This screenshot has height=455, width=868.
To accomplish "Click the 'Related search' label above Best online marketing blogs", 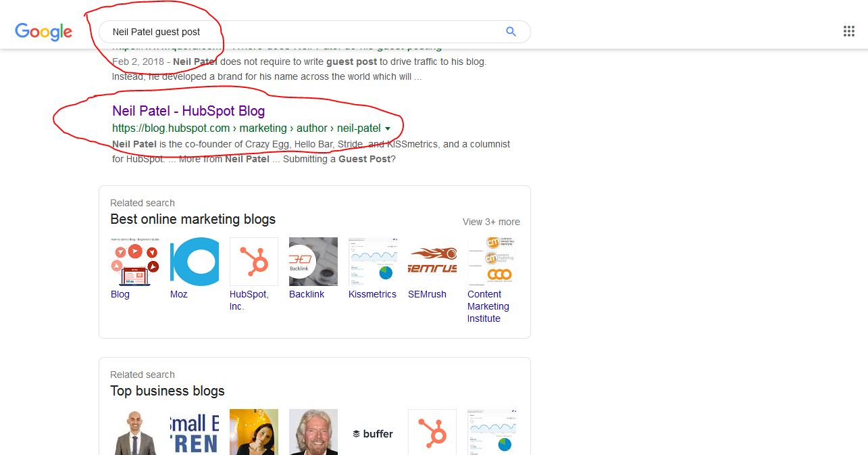I will 143,203.
